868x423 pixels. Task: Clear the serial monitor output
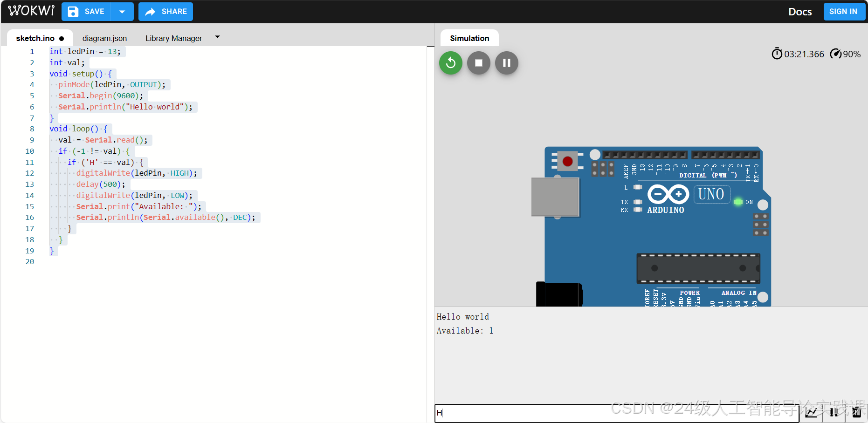(856, 413)
